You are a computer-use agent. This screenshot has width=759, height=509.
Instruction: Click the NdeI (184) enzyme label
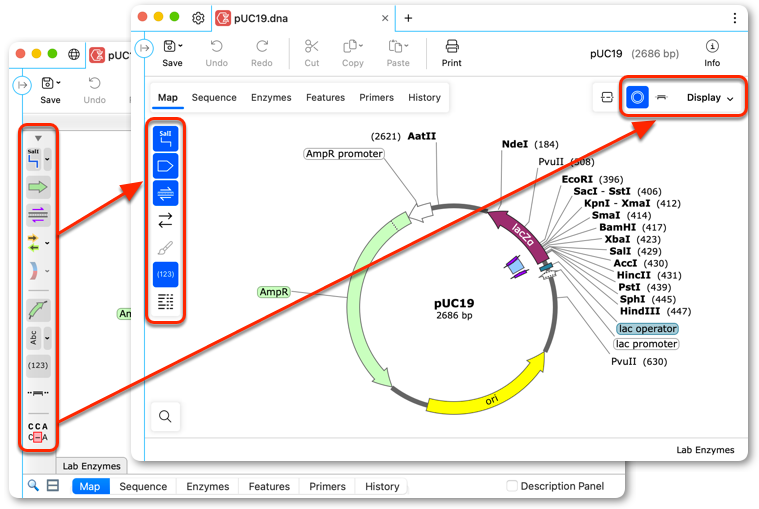point(530,144)
